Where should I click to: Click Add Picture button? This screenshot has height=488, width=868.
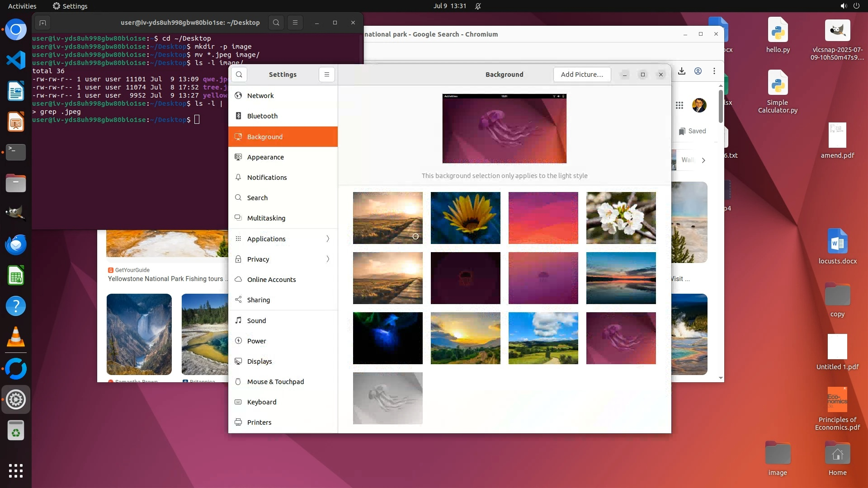tap(582, 75)
